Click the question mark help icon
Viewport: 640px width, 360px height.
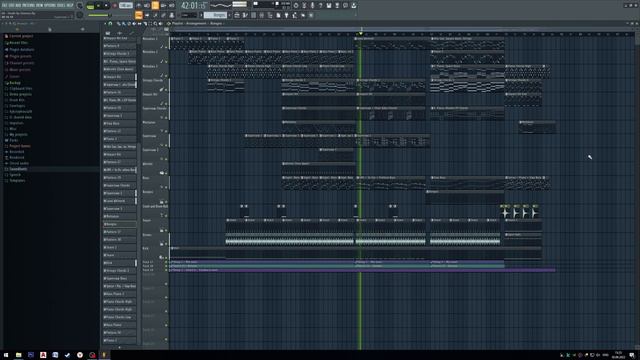(x=320, y=5)
